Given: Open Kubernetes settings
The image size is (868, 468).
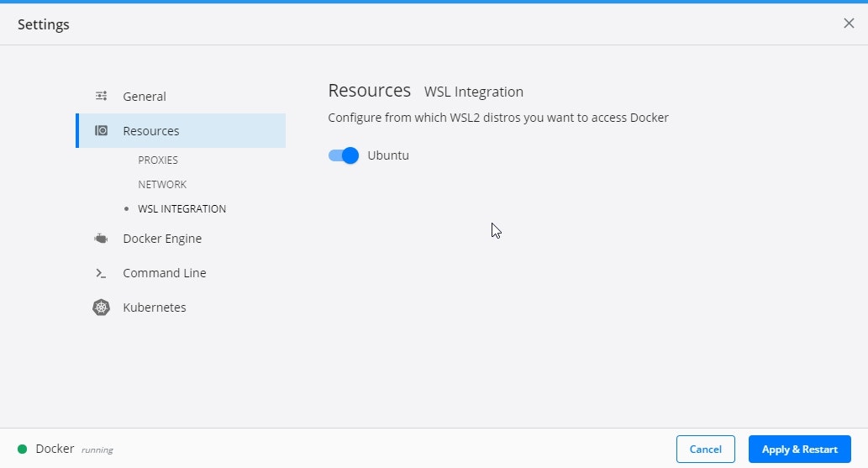Looking at the screenshot, I should coord(155,308).
